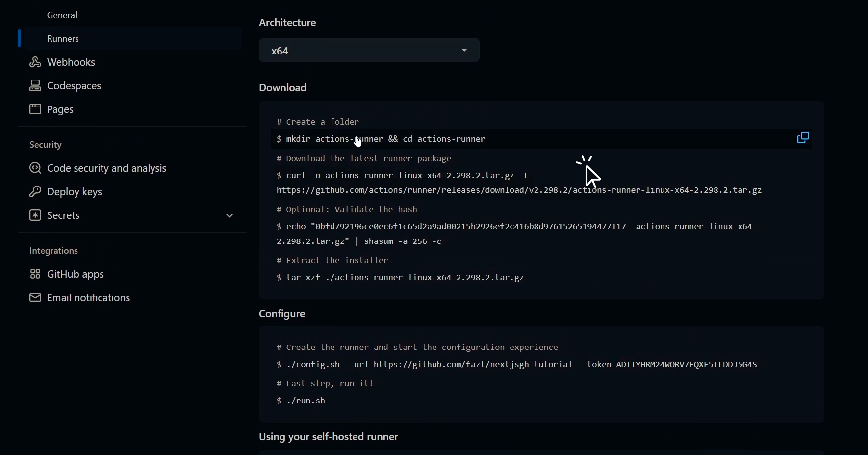
Task: Click the tar xzf extract command
Action: click(x=401, y=278)
